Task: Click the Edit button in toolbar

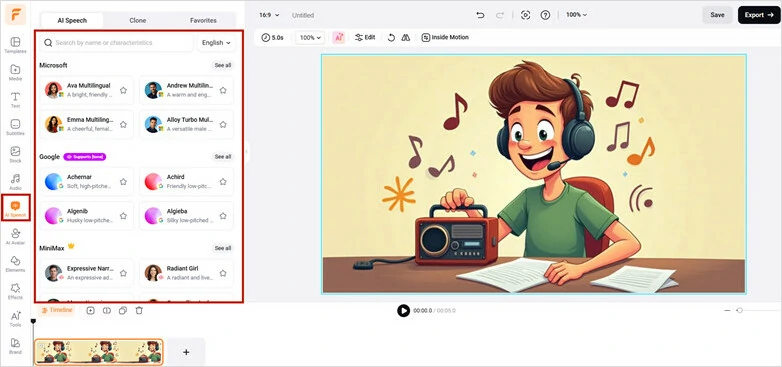Action: (x=365, y=37)
